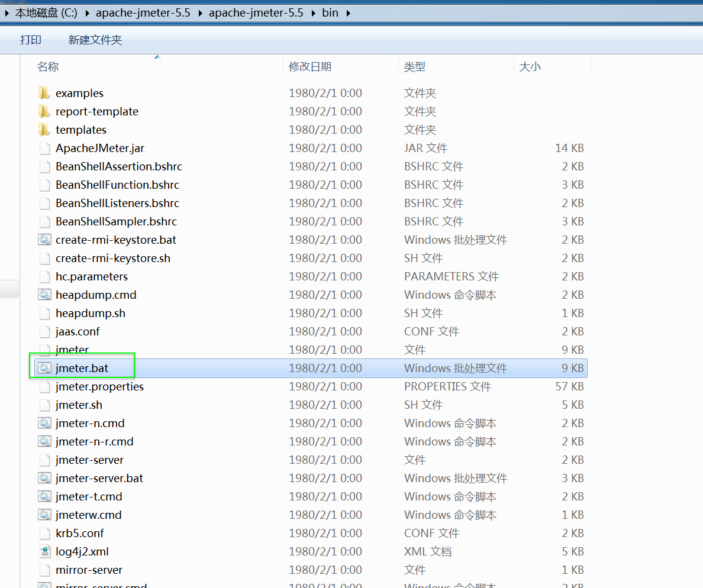Click the bin breadcrumb segment

330,12
